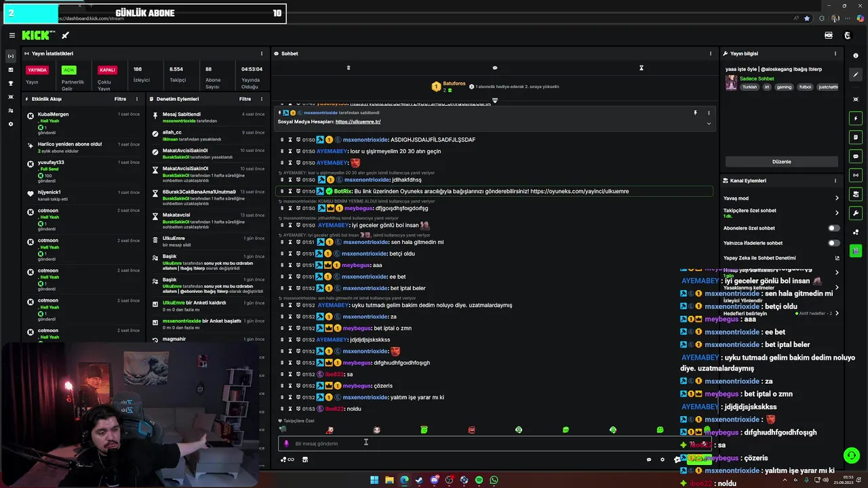Click Filtre in Etkinlik Akışı panel
The width and height of the screenshot is (868, 488).
click(120, 99)
